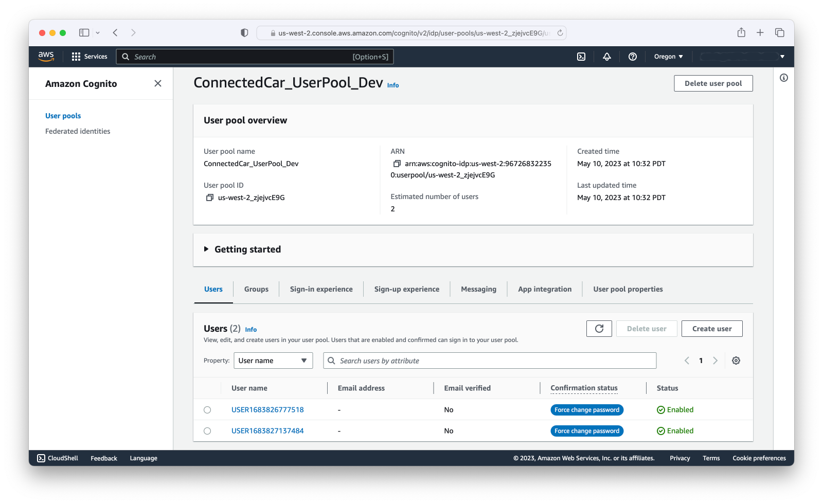Image resolution: width=823 pixels, height=504 pixels.
Task: Open Privacy link in footer
Action: [680, 458]
